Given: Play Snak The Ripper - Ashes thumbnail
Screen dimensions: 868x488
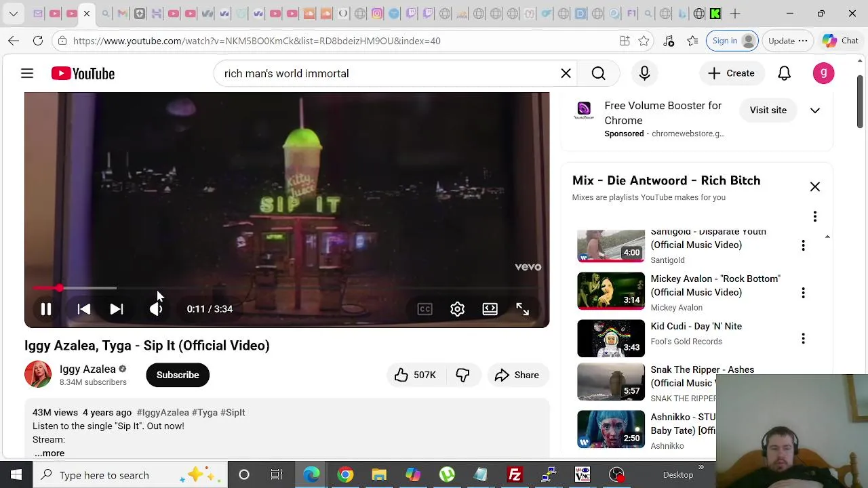Looking at the screenshot, I should pyautogui.click(x=611, y=382).
